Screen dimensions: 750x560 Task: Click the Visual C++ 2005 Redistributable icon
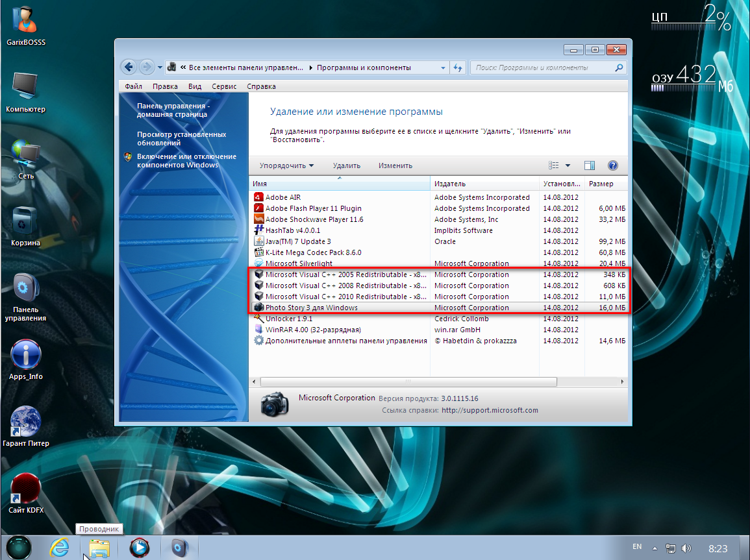click(x=259, y=274)
